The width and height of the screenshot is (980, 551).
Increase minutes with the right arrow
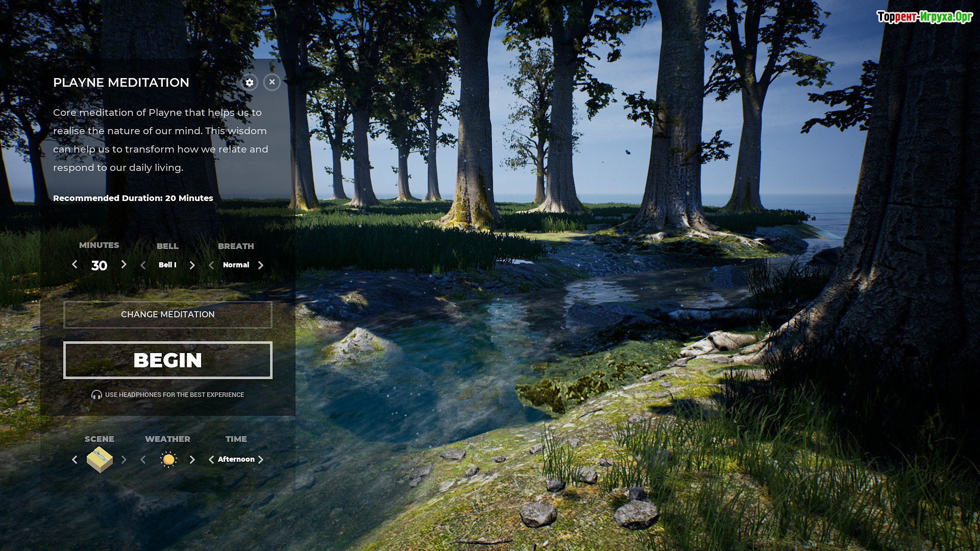(x=124, y=264)
